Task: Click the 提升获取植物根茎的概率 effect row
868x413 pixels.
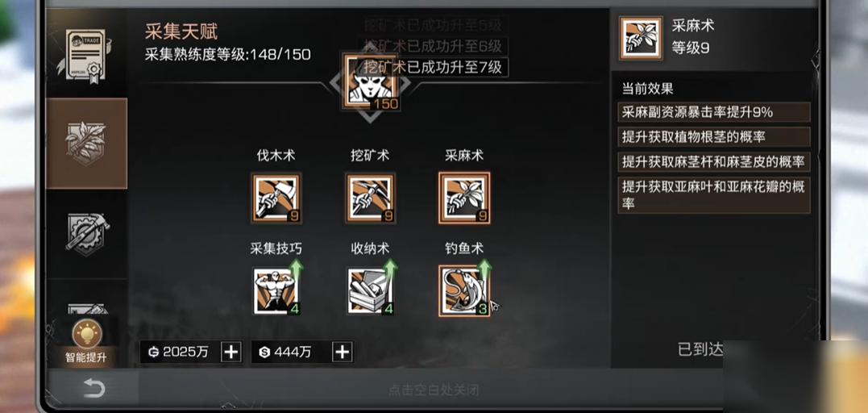Action: pyautogui.click(x=713, y=137)
